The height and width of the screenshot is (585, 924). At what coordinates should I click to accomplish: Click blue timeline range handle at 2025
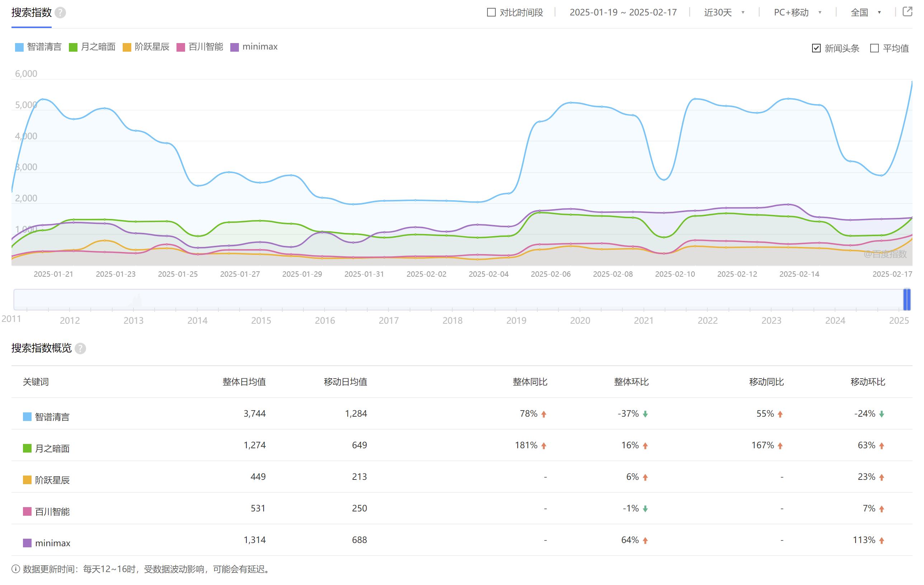[907, 299]
